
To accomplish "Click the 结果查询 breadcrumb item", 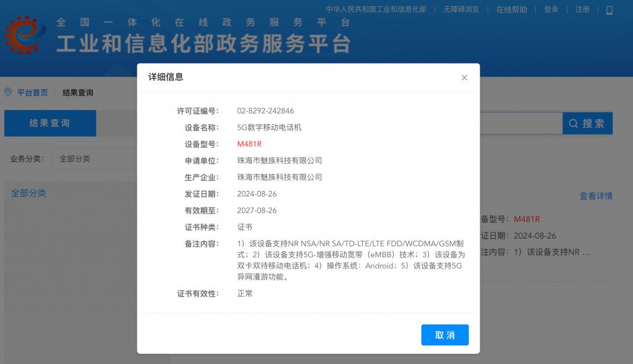I will point(78,93).
